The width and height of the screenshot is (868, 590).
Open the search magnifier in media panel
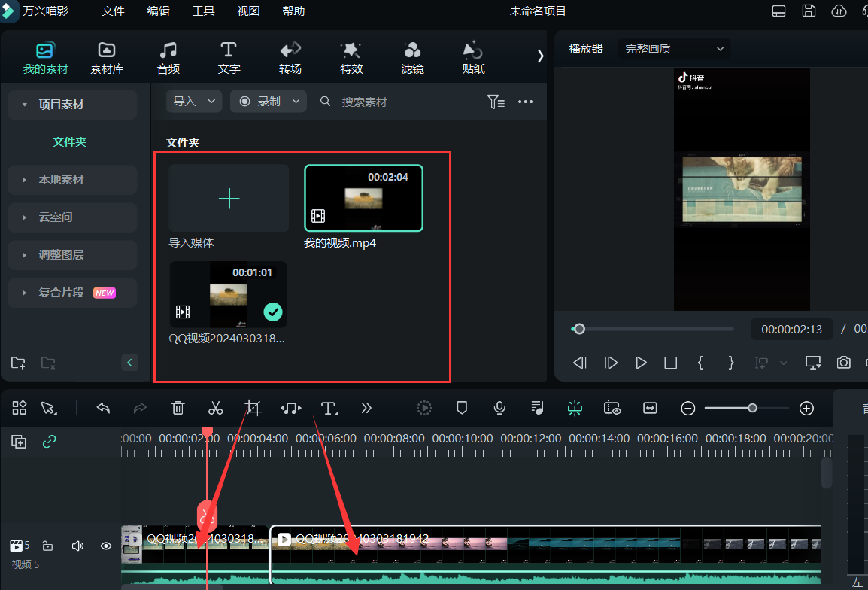[325, 102]
